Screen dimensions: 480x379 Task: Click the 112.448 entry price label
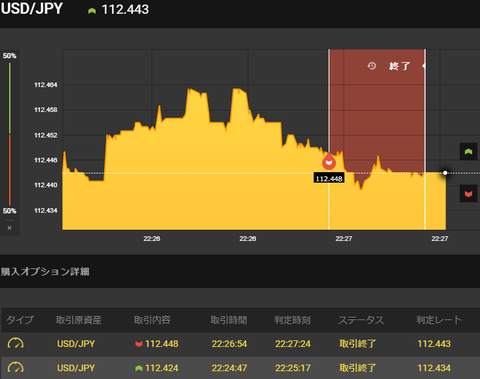point(329,179)
